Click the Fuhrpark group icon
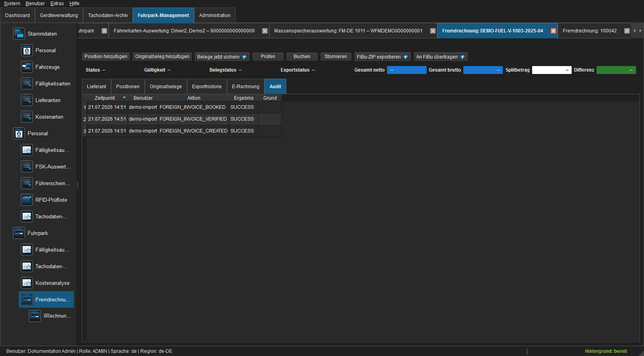Viewport: 644px width, 356px height. tap(19, 233)
